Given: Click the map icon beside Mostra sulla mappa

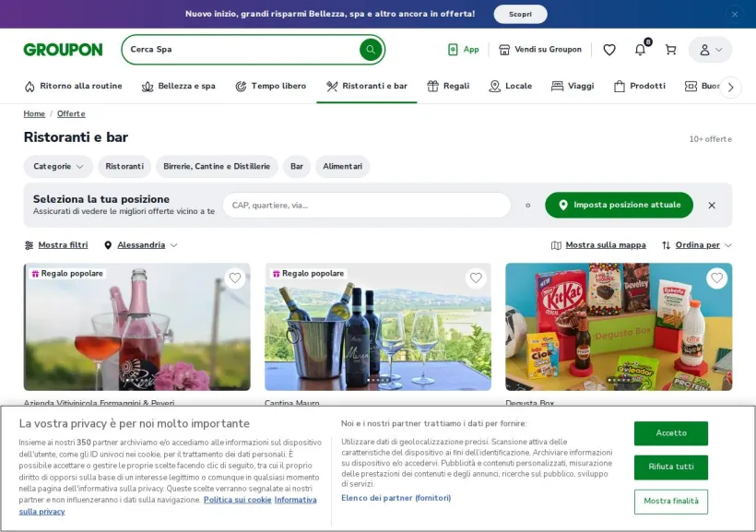Looking at the screenshot, I should tap(556, 245).
